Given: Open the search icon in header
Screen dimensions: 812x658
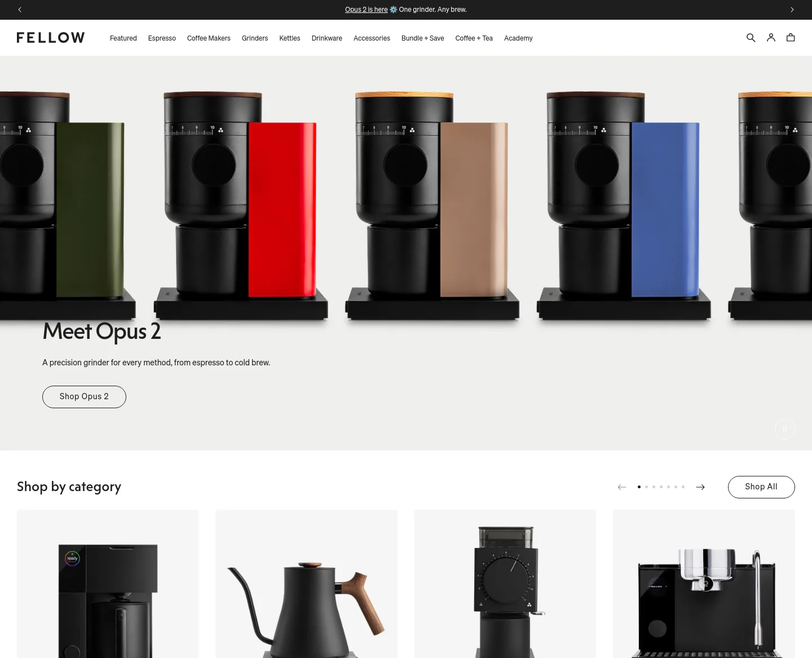Looking at the screenshot, I should [751, 38].
